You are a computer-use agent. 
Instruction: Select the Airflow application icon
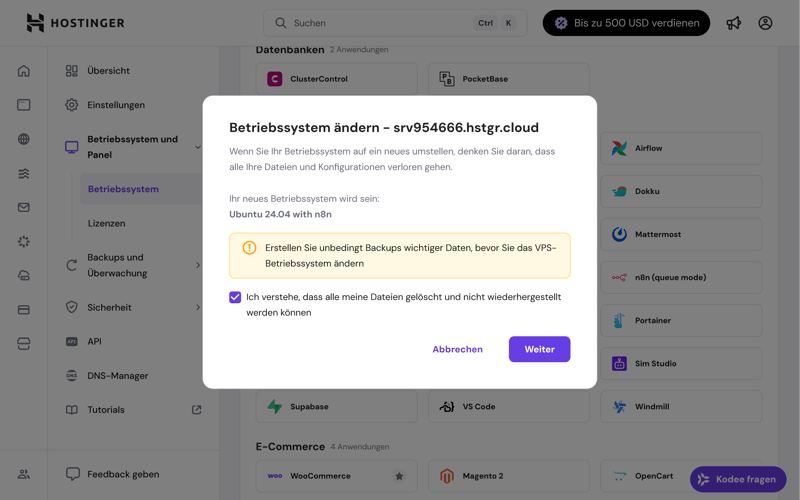tap(619, 148)
